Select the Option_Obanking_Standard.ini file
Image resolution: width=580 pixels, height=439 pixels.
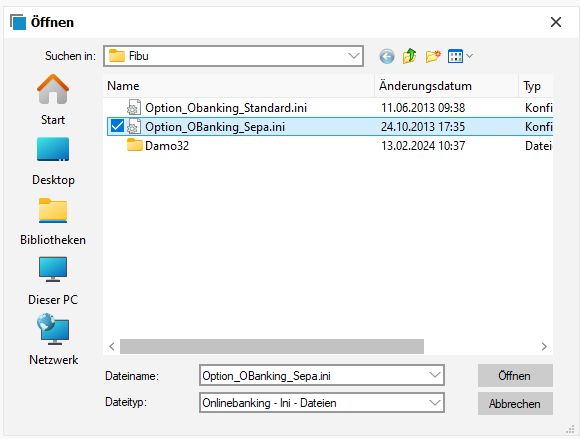point(226,108)
